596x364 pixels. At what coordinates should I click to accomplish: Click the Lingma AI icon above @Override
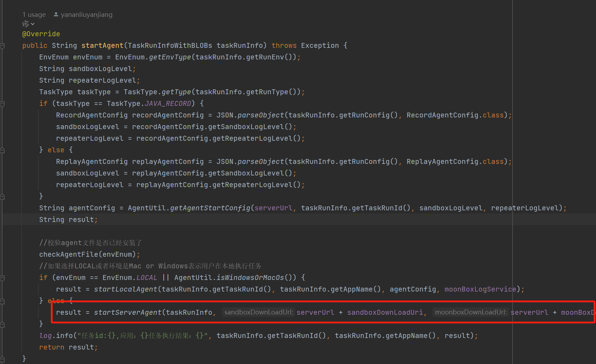click(25, 24)
